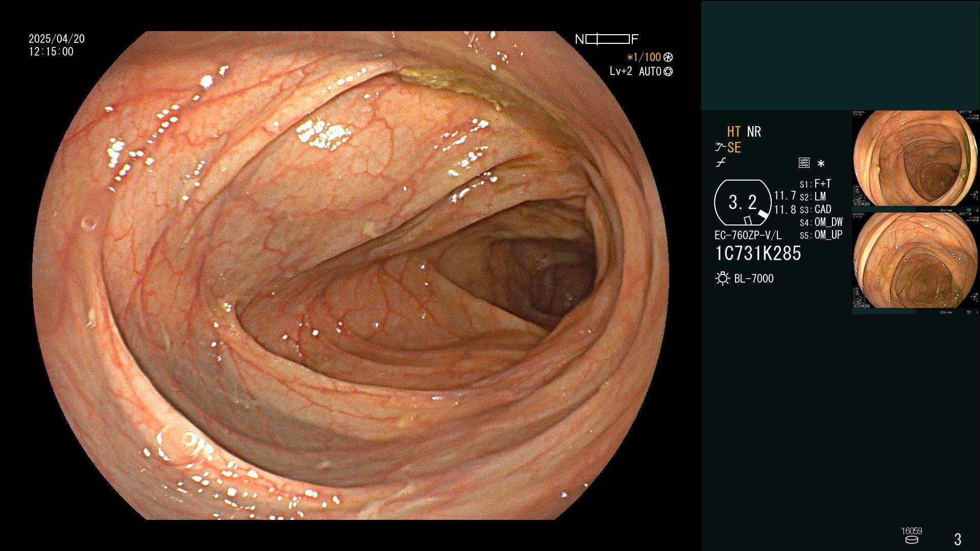Image resolution: width=980 pixels, height=551 pixels.
Task: Click the BL-7000 light source text
Action: [x=754, y=279]
